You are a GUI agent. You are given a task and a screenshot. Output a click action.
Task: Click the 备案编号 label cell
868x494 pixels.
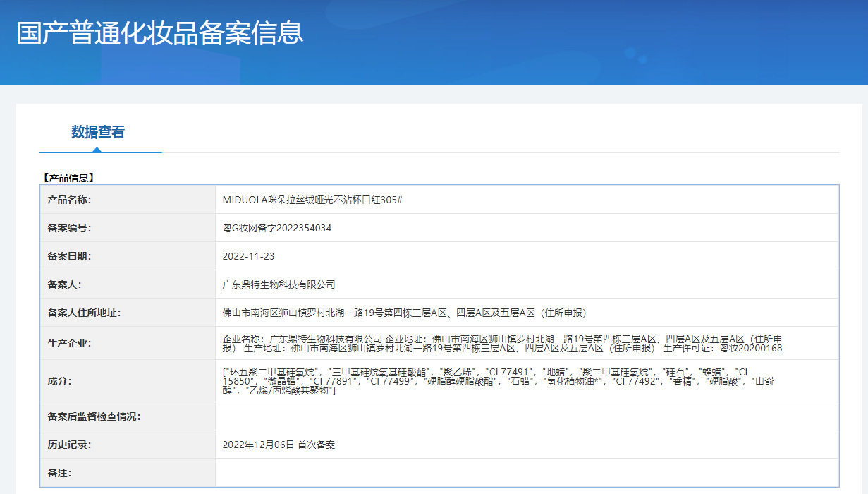(x=128, y=228)
